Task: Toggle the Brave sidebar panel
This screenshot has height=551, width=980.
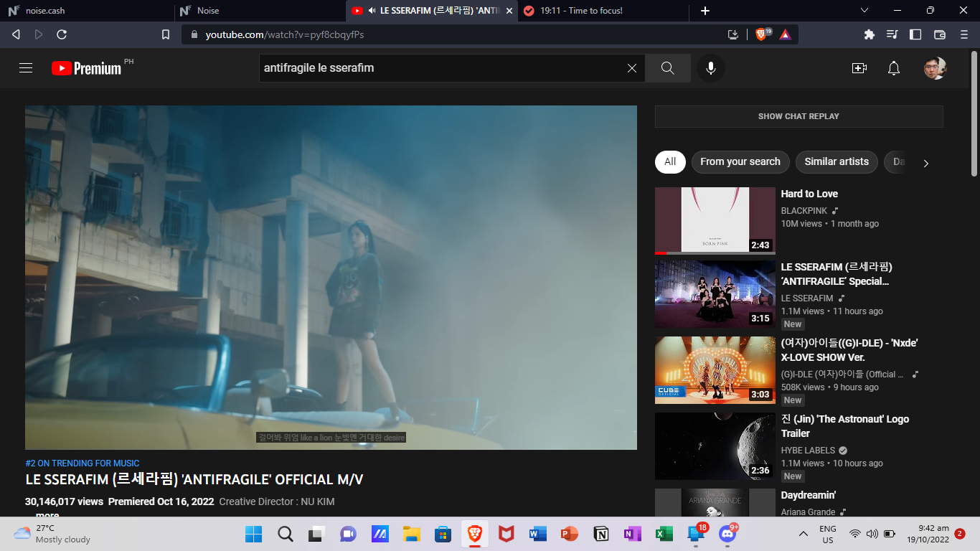Action: (x=915, y=34)
